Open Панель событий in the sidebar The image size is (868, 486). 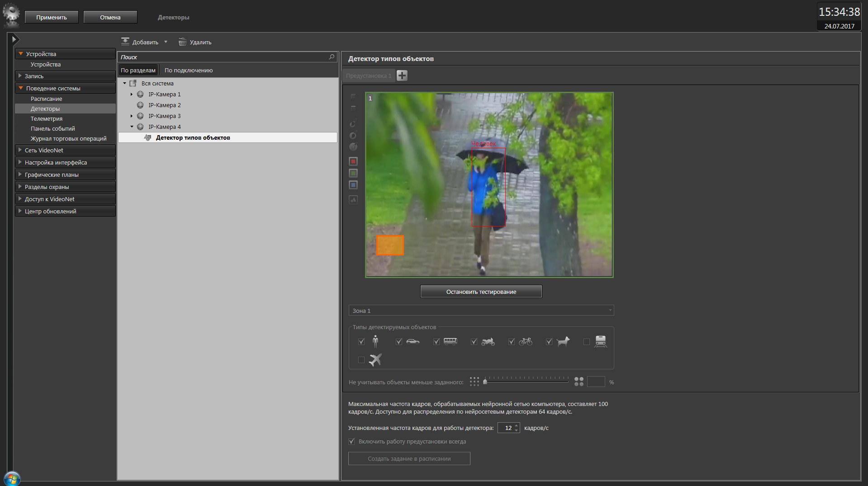click(x=53, y=128)
